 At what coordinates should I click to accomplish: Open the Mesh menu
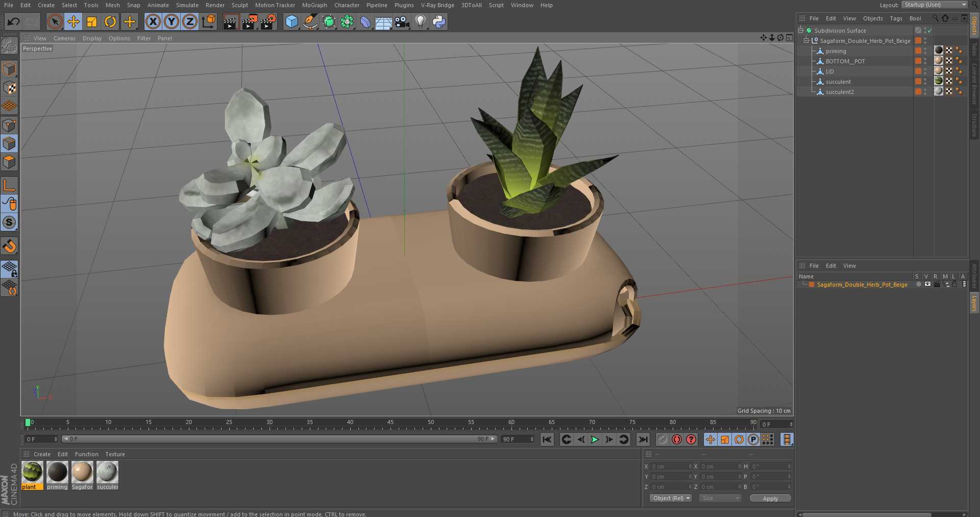tap(113, 5)
